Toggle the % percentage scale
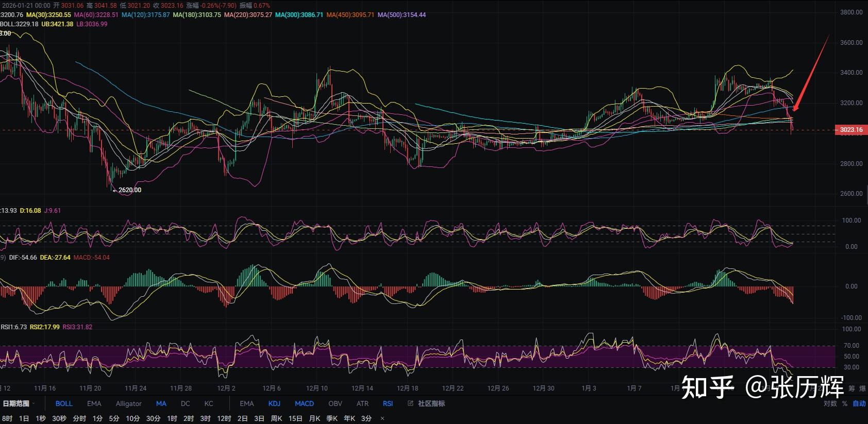Viewport: 868px width, 424px height. [x=844, y=403]
